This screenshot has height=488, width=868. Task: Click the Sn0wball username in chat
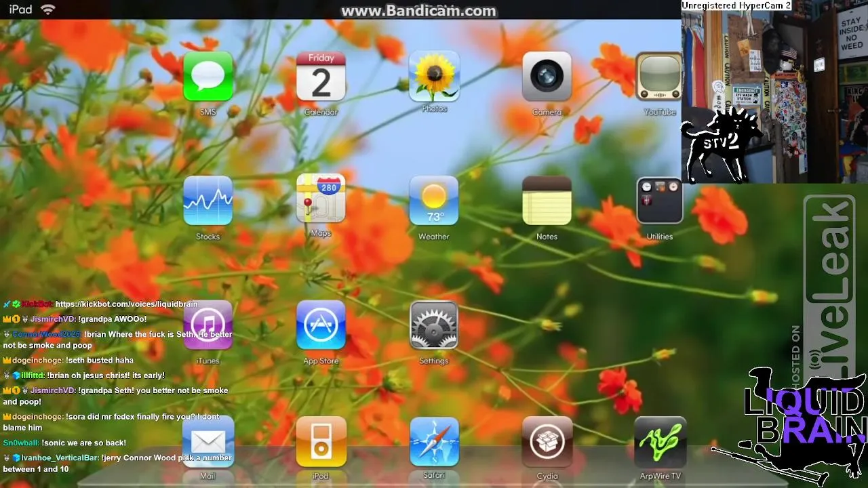(x=21, y=443)
